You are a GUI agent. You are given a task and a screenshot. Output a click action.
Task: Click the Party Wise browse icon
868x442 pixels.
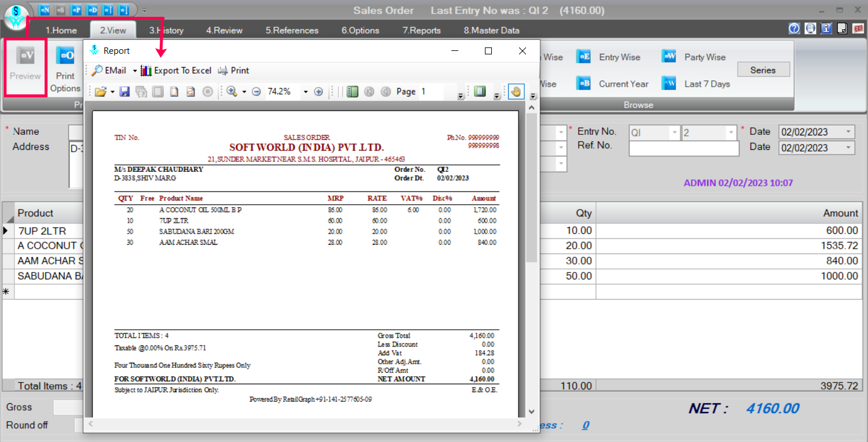pos(669,57)
